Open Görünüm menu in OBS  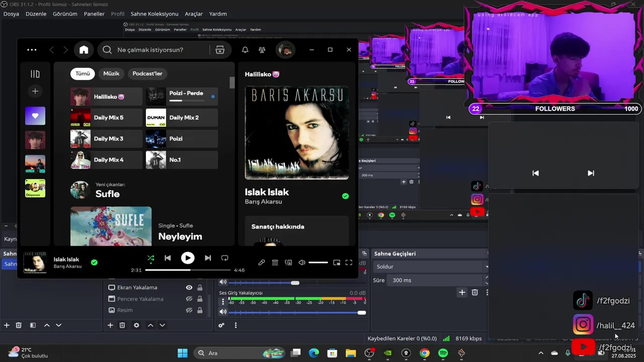click(65, 14)
